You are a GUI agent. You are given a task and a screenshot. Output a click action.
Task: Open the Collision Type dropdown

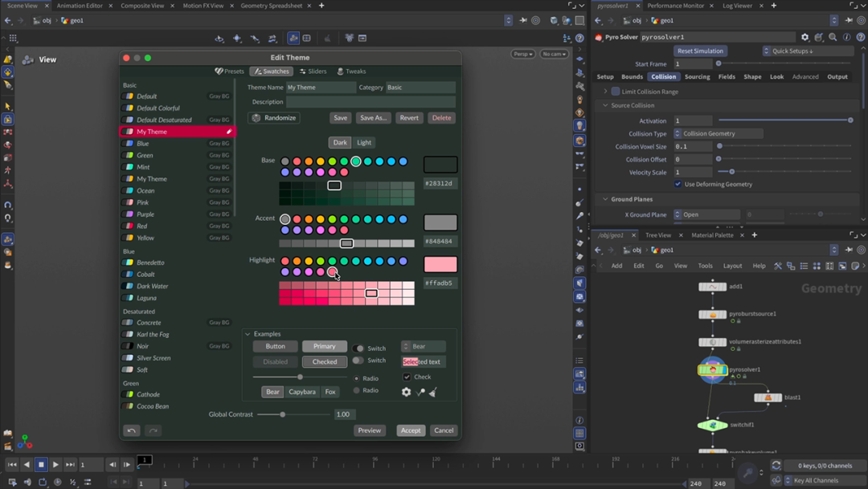(x=718, y=133)
